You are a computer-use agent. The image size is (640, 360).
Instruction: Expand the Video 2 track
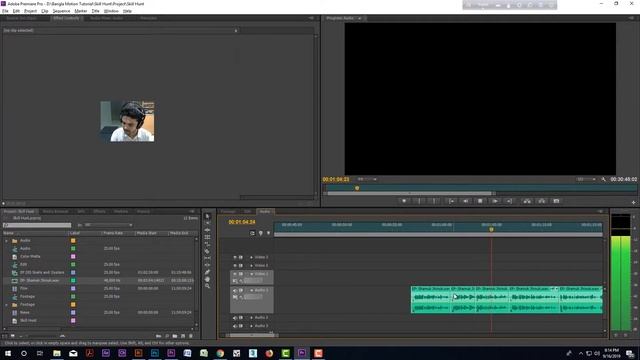251,266
